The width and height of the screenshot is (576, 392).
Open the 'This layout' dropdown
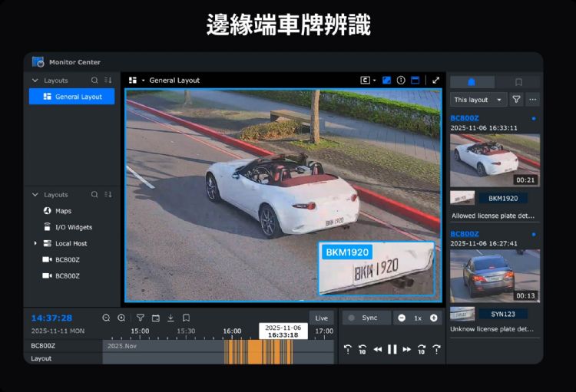478,100
